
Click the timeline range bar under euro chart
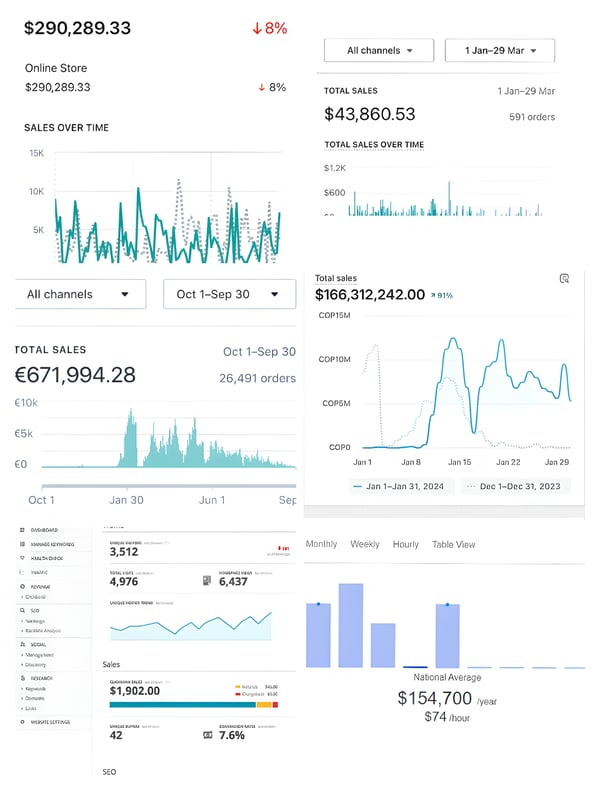(169, 486)
